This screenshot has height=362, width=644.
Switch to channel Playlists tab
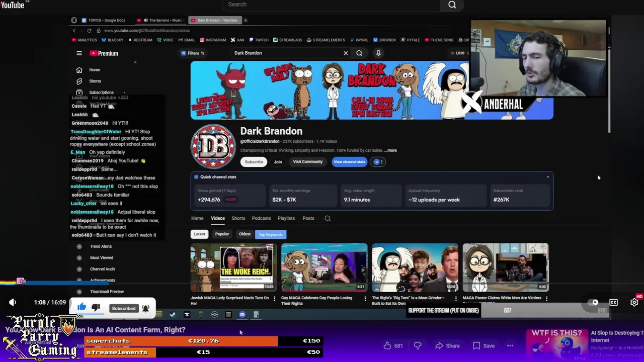pyautogui.click(x=286, y=218)
